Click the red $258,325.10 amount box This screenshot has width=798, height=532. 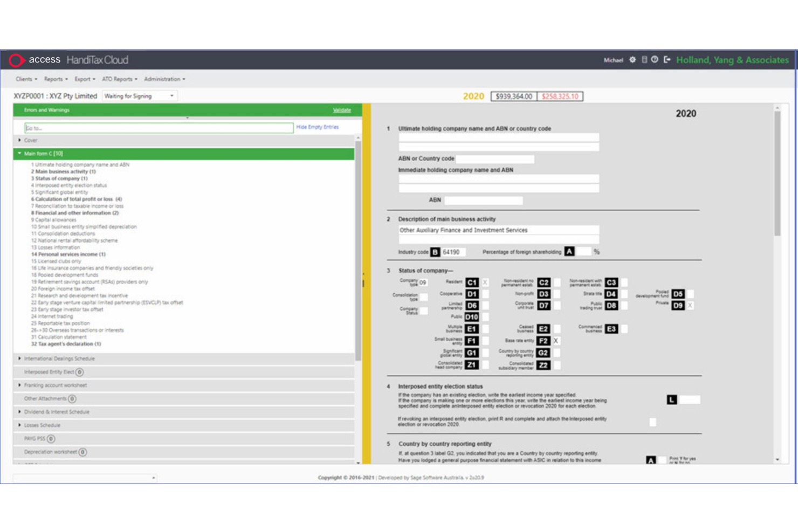[560, 96]
